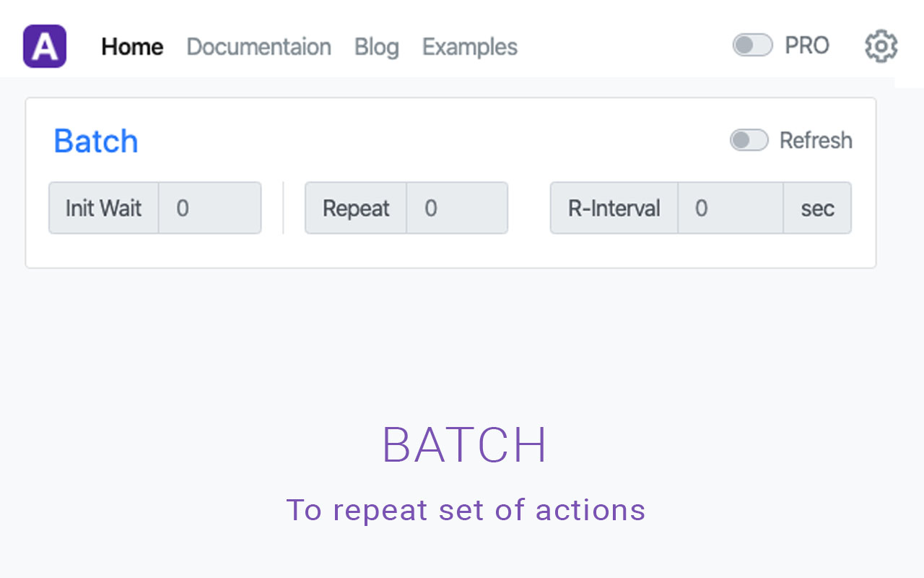The image size is (924, 578).
Task: Click the R-Interval value input
Action: [x=730, y=208]
